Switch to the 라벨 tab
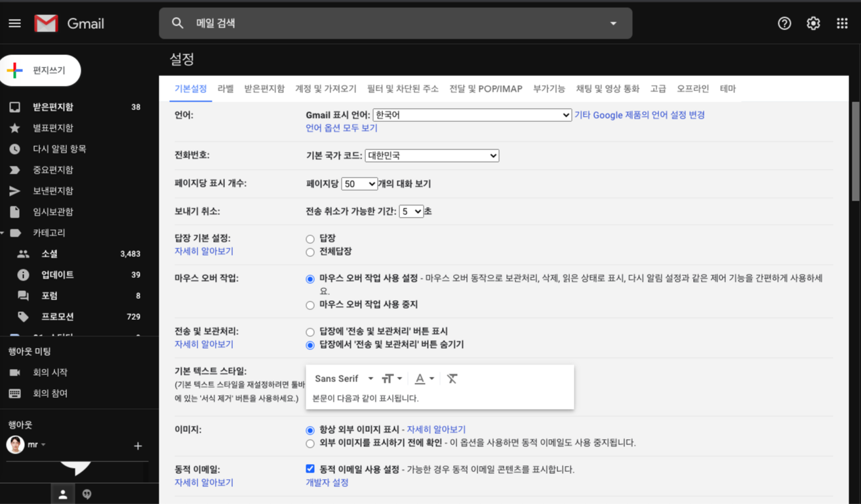Viewport: 861px width, 504px height. [226, 88]
